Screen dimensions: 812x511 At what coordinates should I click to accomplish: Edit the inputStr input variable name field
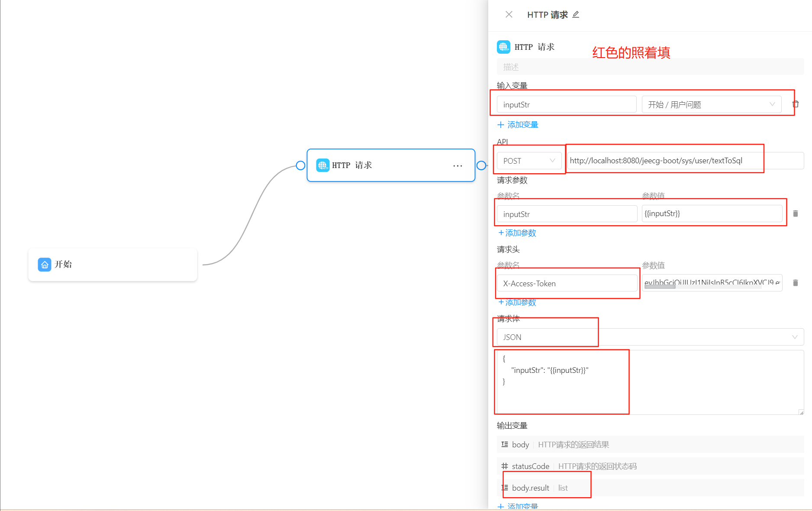[x=567, y=104]
